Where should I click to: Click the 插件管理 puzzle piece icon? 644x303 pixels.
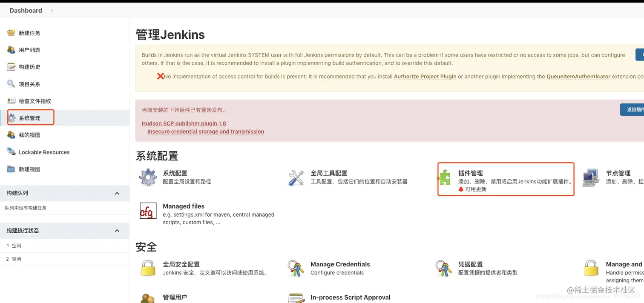pyautogui.click(x=445, y=177)
